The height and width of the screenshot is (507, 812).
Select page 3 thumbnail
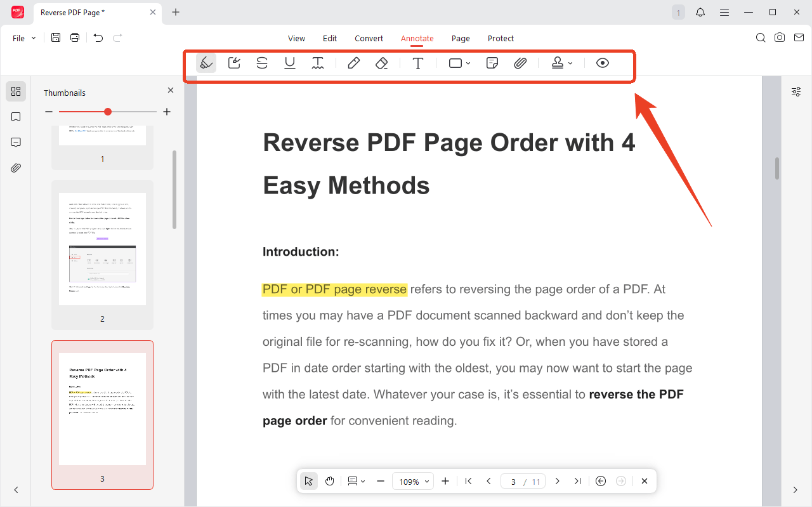pyautogui.click(x=102, y=415)
